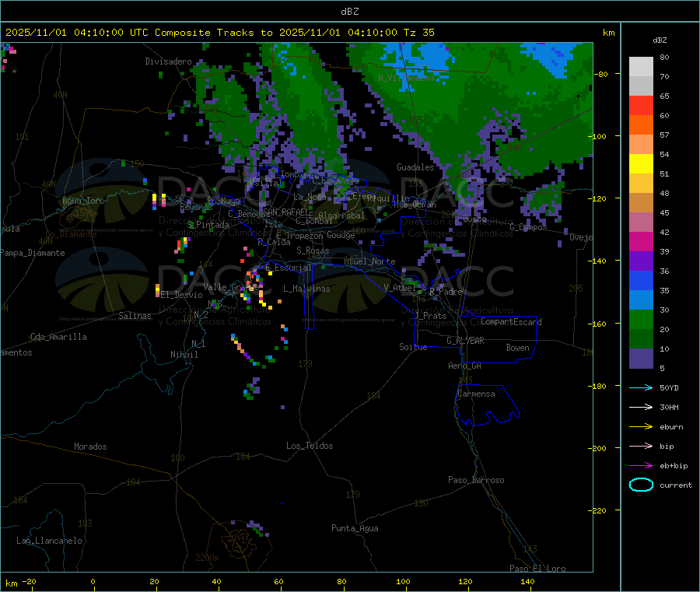The width and height of the screenshot is (700, 592).
Task: Click the 'Atuel_Norte' map label
Action: tap(369, 261)
